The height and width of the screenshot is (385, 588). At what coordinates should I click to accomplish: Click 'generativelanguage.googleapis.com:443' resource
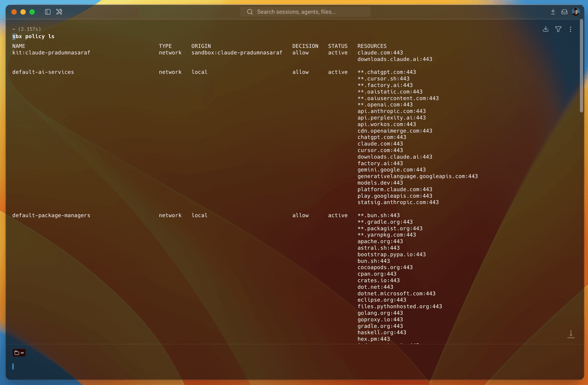point(417,176)
